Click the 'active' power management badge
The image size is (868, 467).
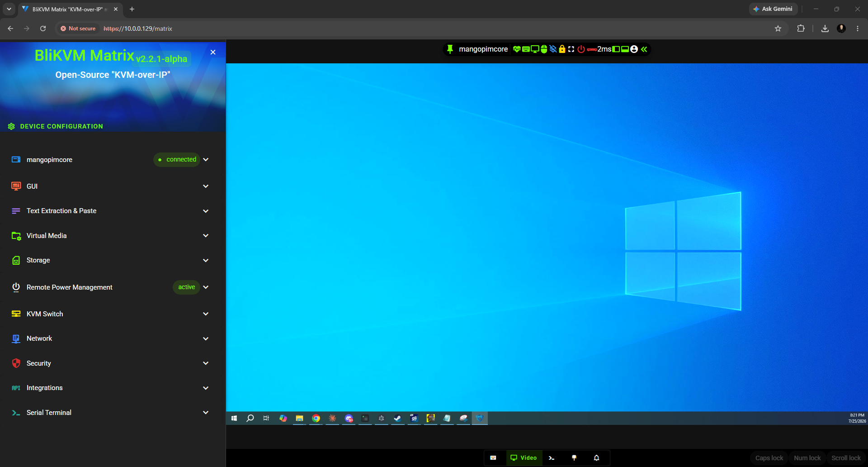186,287
